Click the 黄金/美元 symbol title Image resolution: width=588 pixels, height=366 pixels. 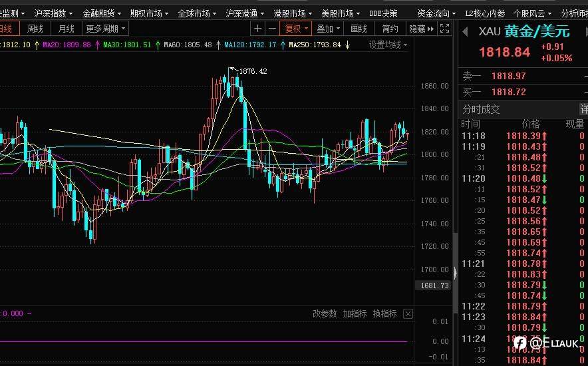pos(537,31)
